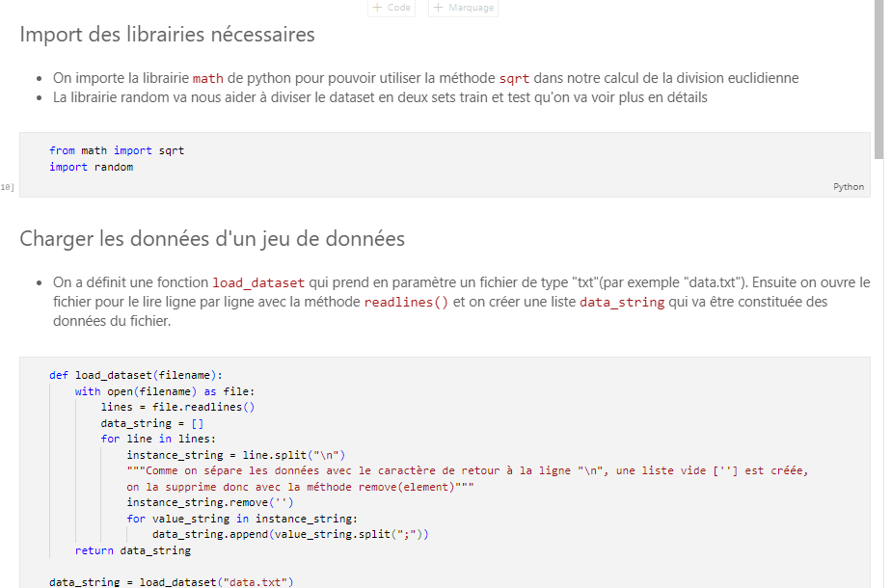Place cursor on 'import random' line
This screenshot has width=891, height=588.
point(91,167)
